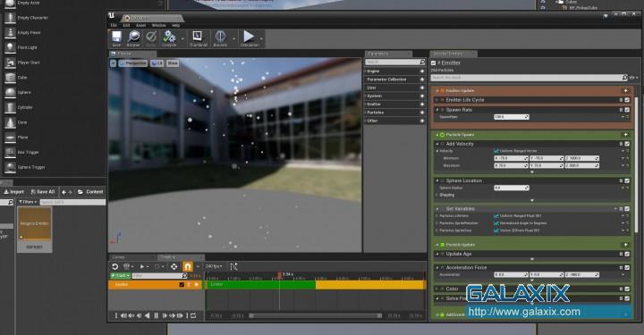Click the Browse magnifier icon in toolbar
The width and height of the screenshot is (644, 335).
(x=133, y=38)
